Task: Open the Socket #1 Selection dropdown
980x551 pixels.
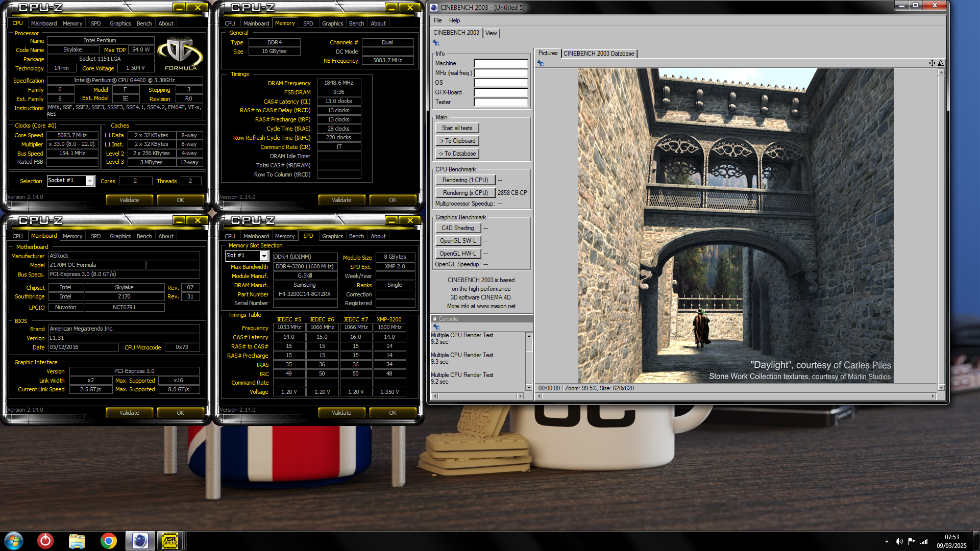Action: [x=90, y=181]
